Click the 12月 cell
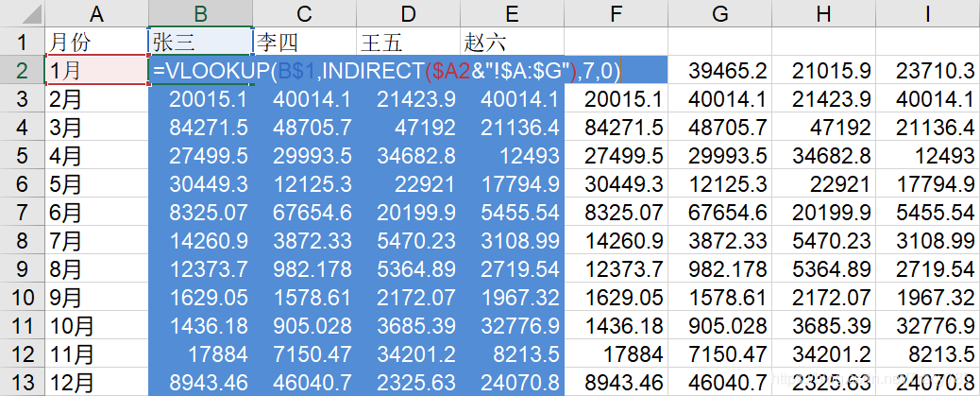Screen dimensions: 980x396 click(x=96, y=382)
